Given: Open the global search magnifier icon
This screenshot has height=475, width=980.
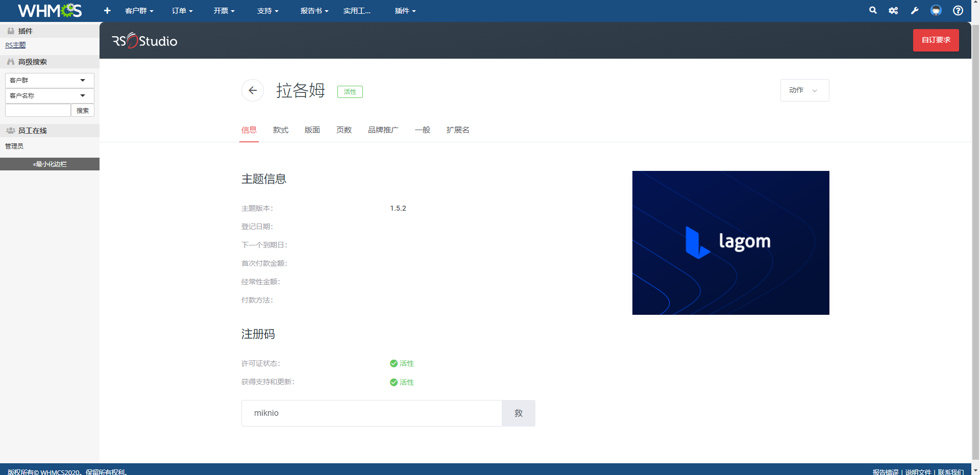Looking at the screenshot, I should [x=873, y=10].
